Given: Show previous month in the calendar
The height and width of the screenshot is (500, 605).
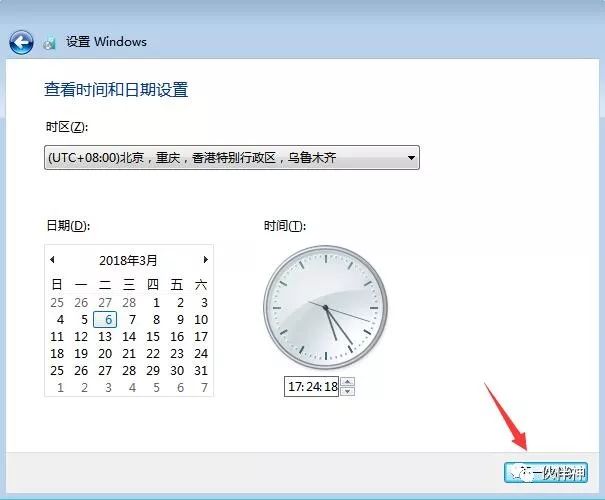Looking at the screenshot, I should tap(52, 260).
